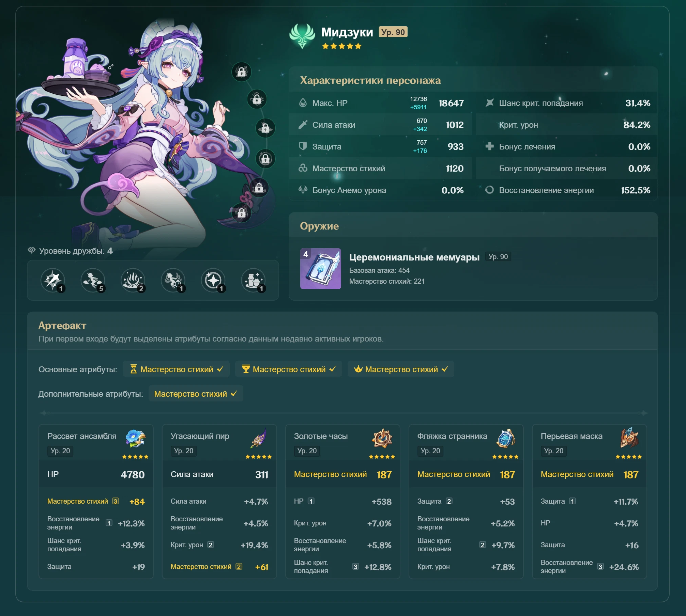Open the fourth talent icon with clock
This screenshot has width=686, height=616.
coord(173,281)
